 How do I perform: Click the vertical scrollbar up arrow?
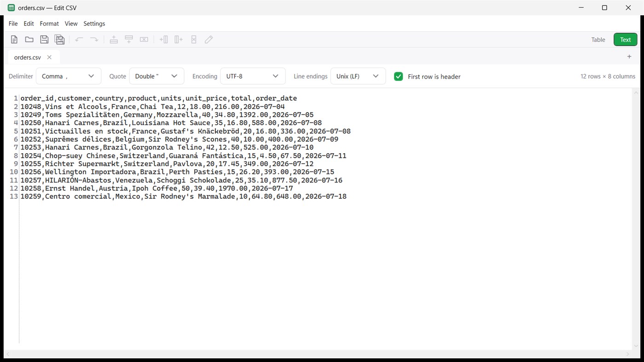tap(636, 93)
